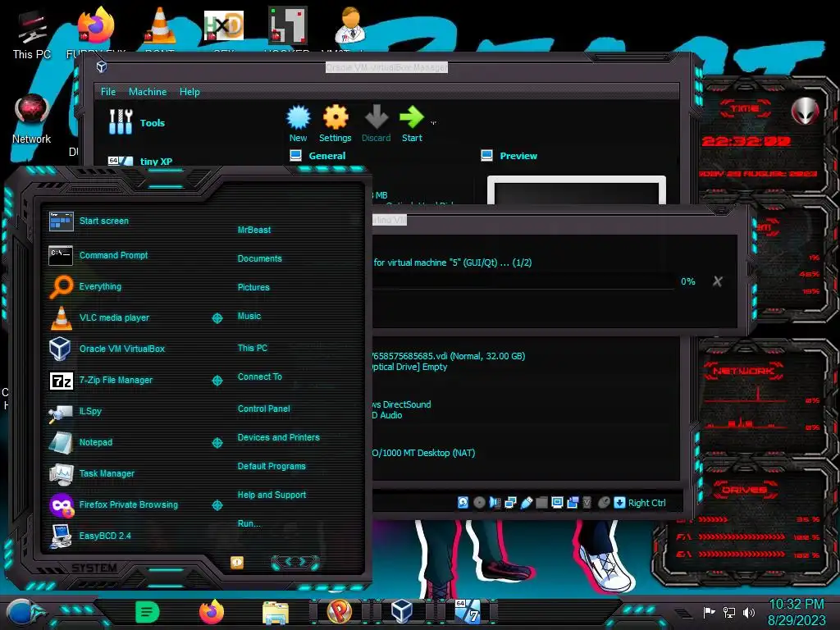Open the Machine menu
Screen dimensions: 840x630
click(148, 92)
